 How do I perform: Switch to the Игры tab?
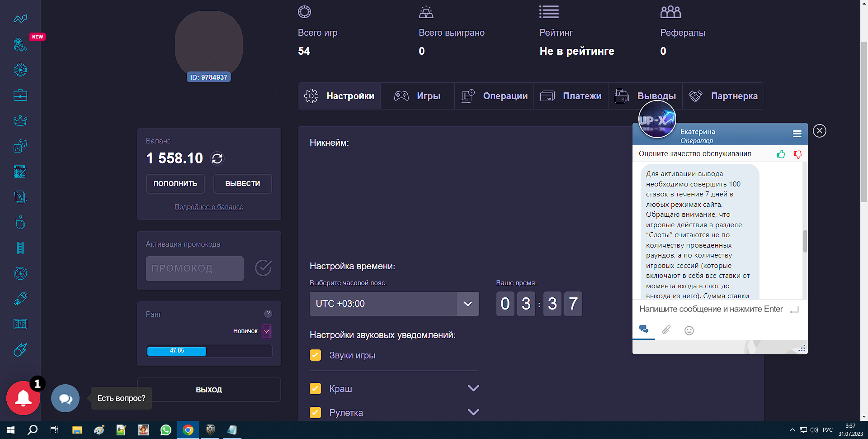[417, 96]
